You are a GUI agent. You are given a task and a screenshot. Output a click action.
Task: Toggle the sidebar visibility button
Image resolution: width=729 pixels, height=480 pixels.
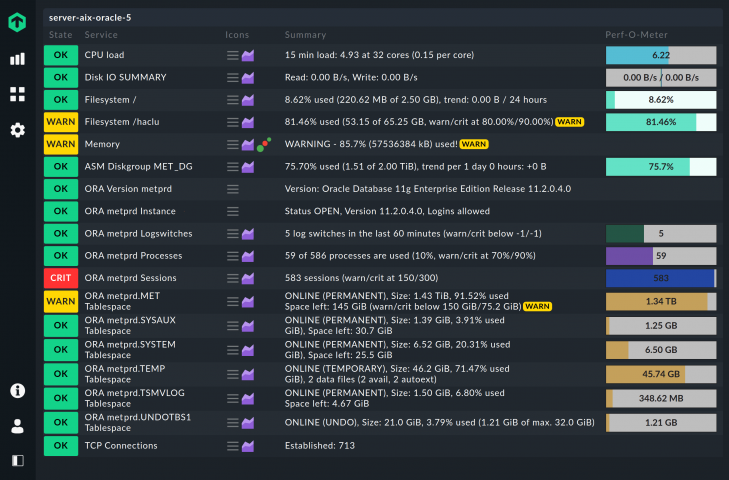click(17, 460)
